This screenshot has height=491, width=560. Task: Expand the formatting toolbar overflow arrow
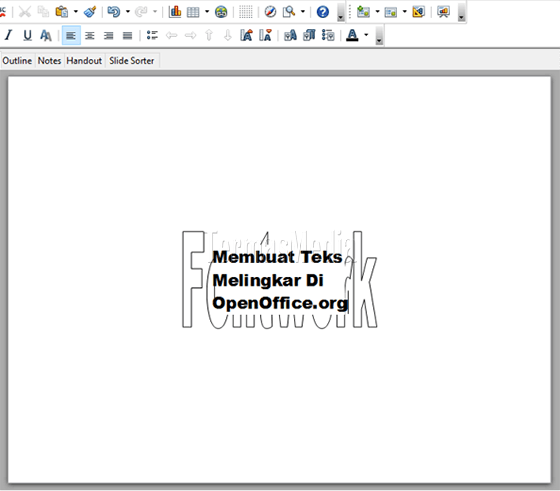tap(379, 36)
